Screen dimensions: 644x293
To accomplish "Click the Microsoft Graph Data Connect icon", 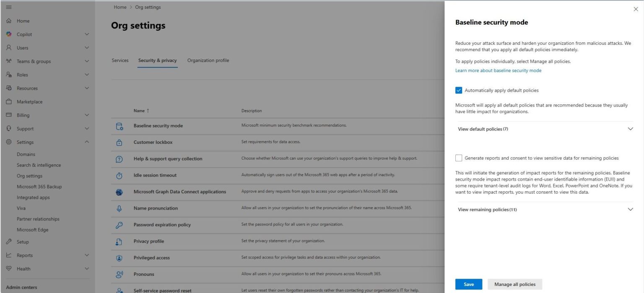I will click(x=119, y=192).
